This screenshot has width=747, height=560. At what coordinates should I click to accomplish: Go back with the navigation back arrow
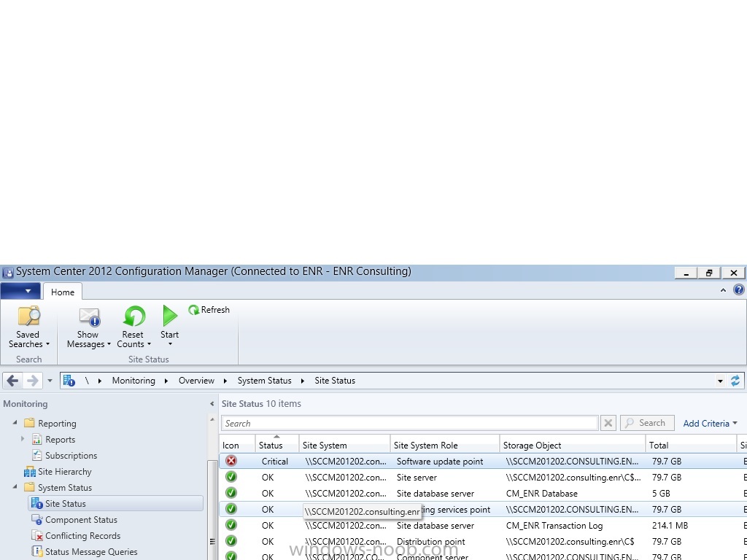(x=13, y=381)
